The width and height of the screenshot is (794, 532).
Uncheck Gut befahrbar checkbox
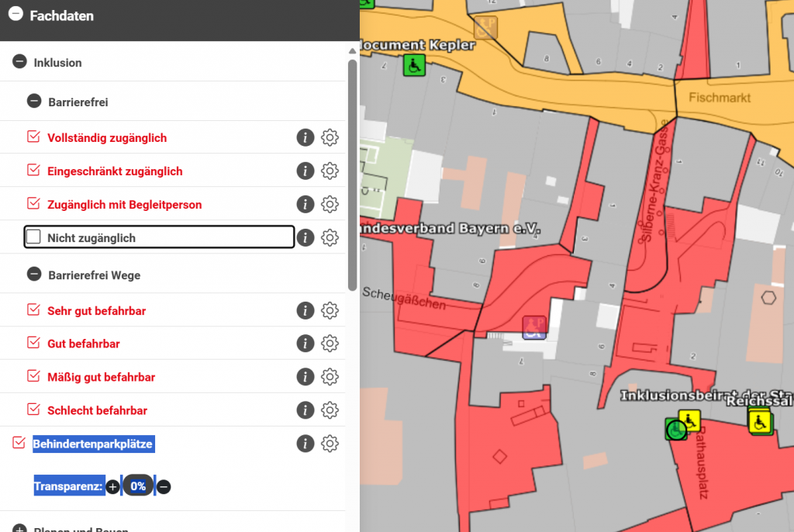point(33,343)
